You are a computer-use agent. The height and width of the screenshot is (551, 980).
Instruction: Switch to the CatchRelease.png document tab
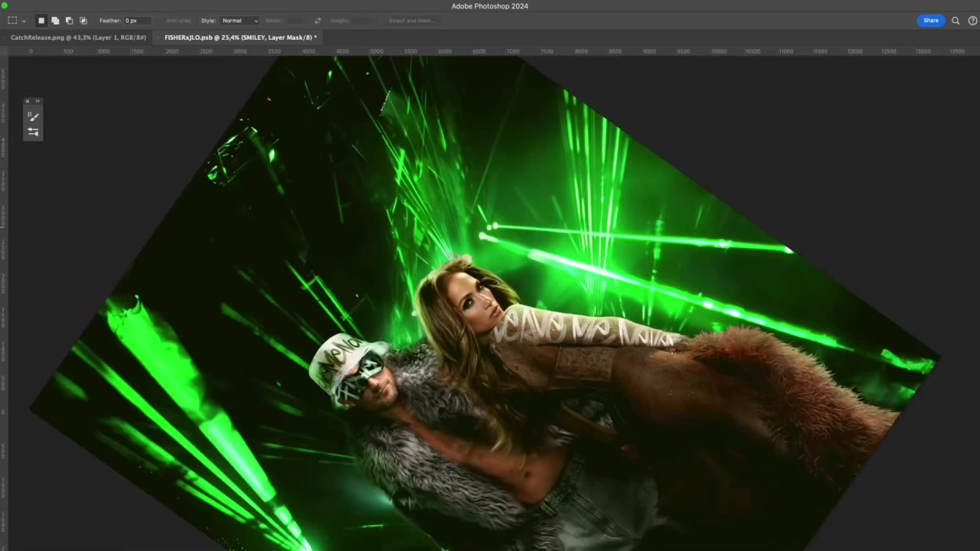[x=78, y=37]
